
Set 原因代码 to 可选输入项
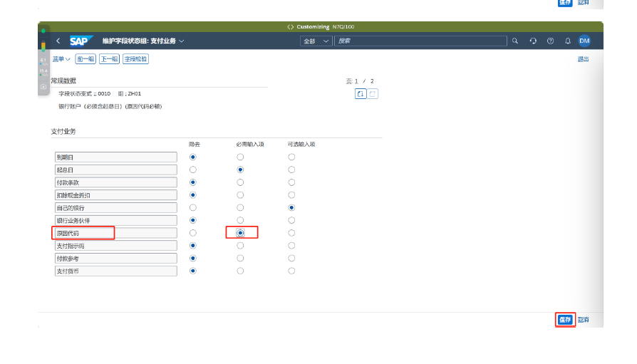(291, 233)
